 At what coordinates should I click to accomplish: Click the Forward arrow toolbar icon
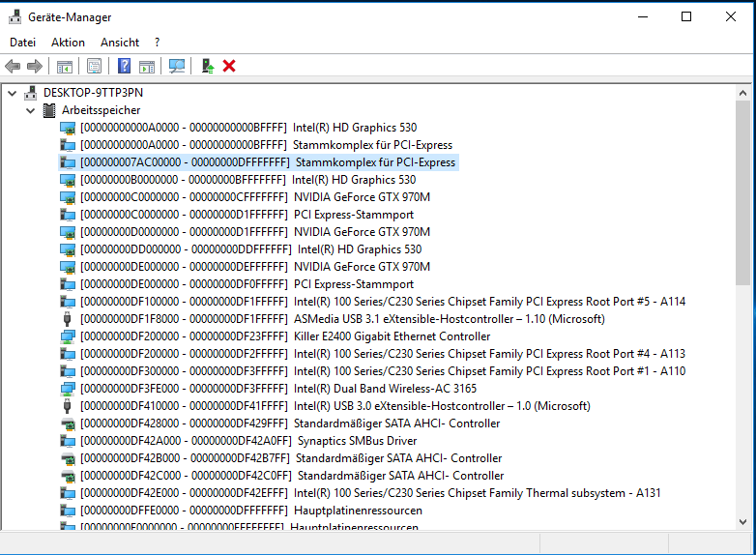pos(35,66)
